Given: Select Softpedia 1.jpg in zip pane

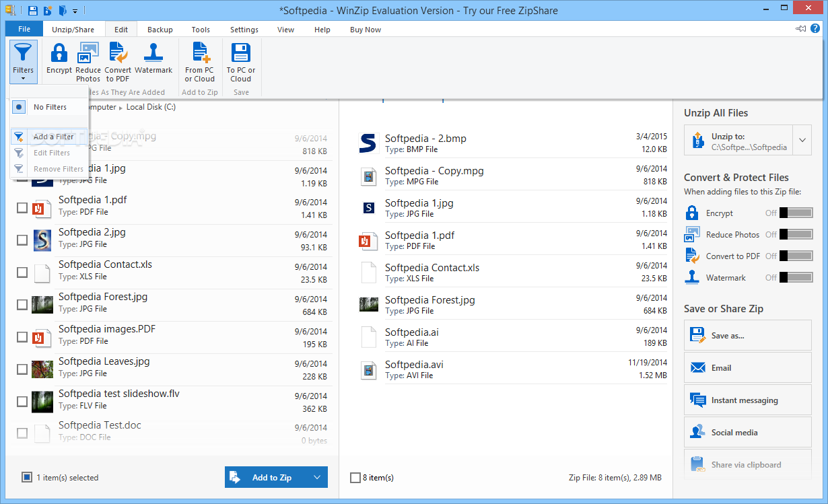Looking at the screenshot, I should click(514, 208).
